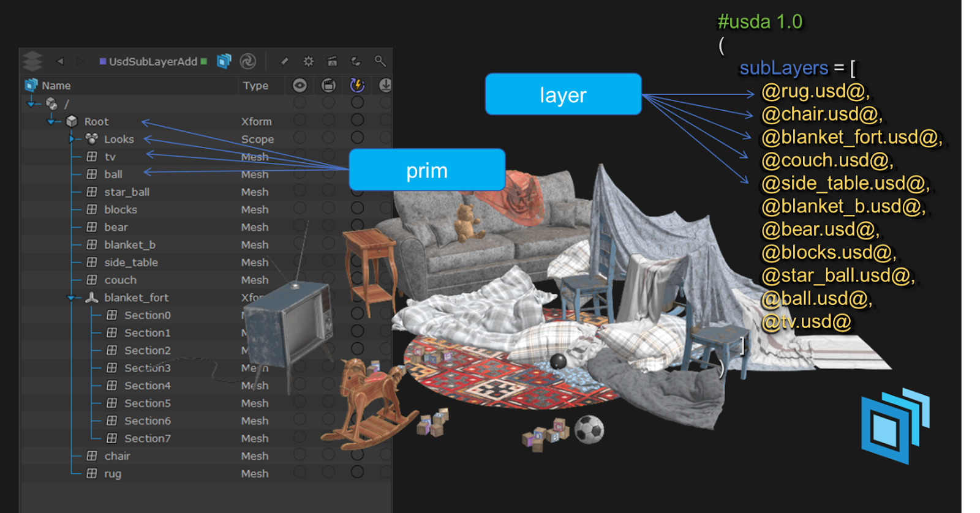The height and width of the screenshot is (513, 980).
Task: Click the pin/pencil icon in the toolbar
Action: click(x=284, y=61)
